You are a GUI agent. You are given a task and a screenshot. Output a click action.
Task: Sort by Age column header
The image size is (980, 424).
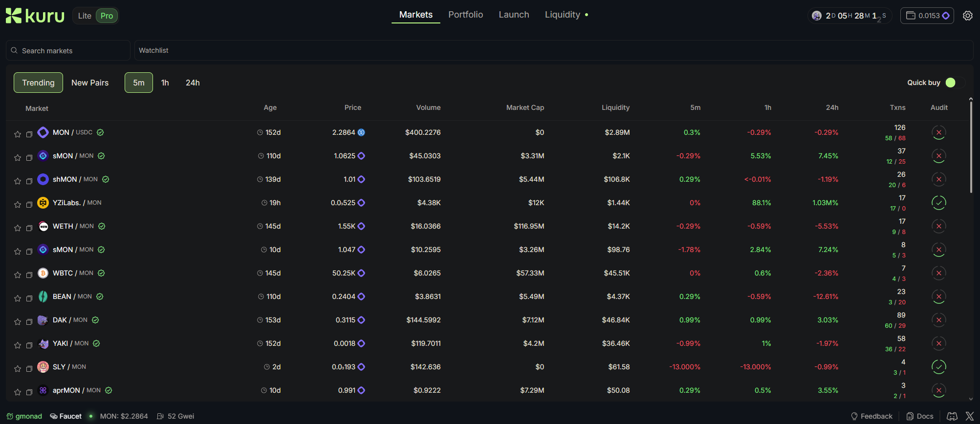270,107
